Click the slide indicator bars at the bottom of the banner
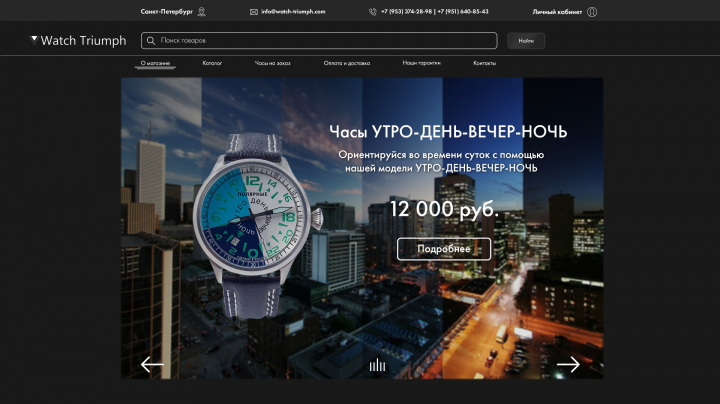This screenshot has height=404, width=720. click(377, 365)
